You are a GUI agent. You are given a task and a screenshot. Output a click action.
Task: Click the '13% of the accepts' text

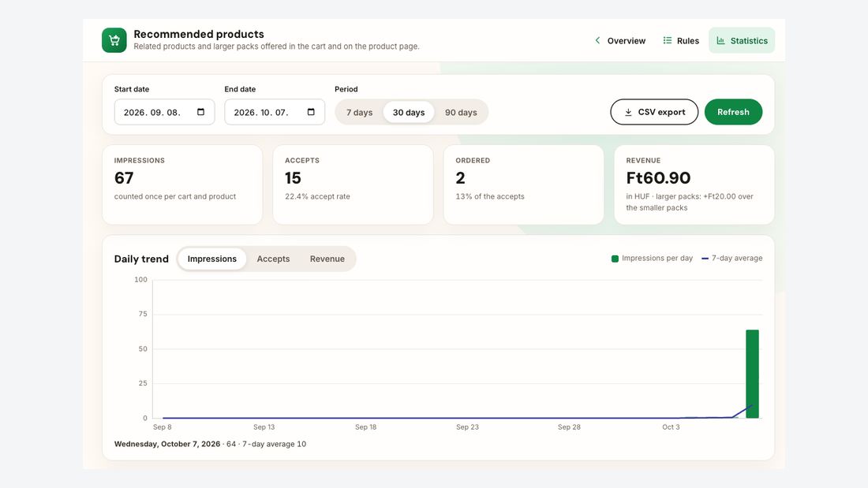point(490,196)
